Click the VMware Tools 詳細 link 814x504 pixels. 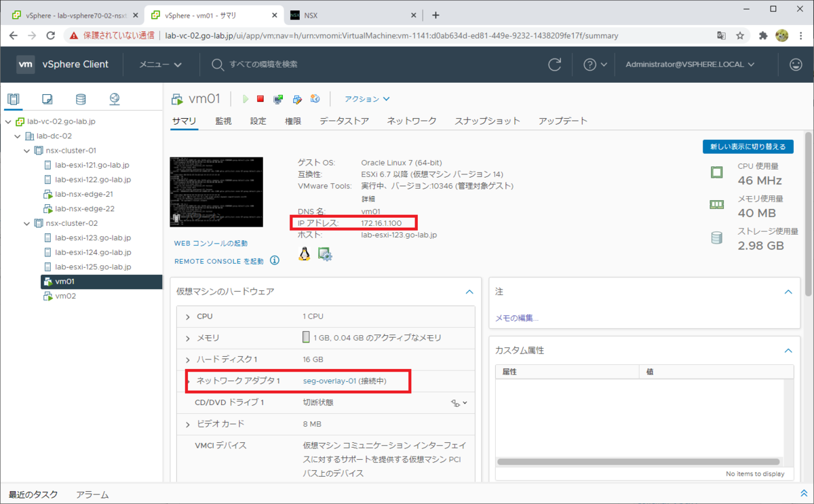tap(368, 199)
